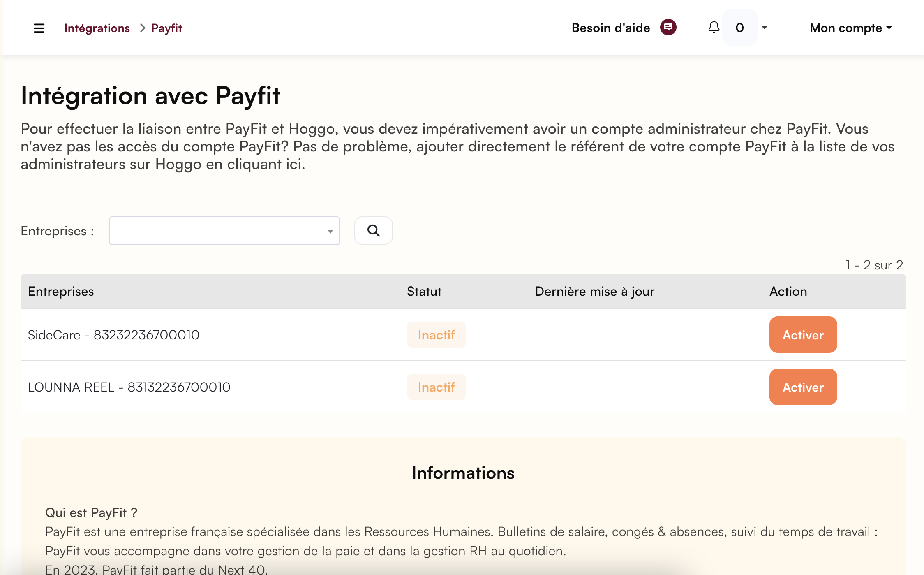Click the notification bell icon

[x=714, y=28]
